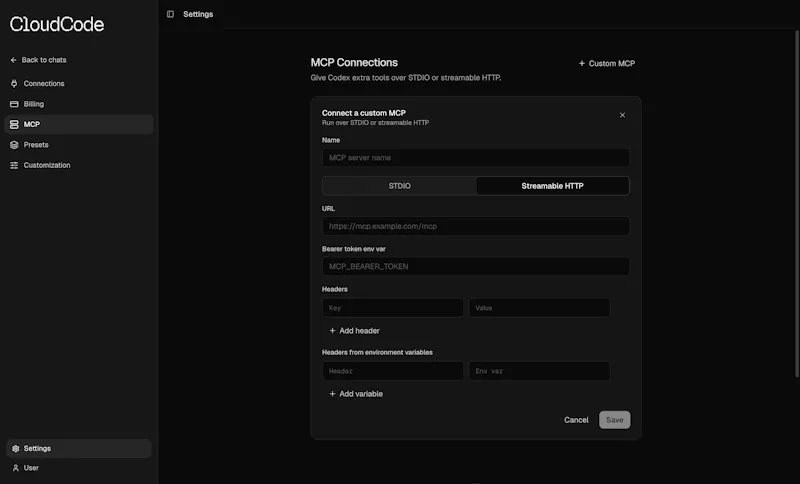Click the User profile icon
This screenshot has width=800, height=484.
pyautogui.click(x=15, y=468)
